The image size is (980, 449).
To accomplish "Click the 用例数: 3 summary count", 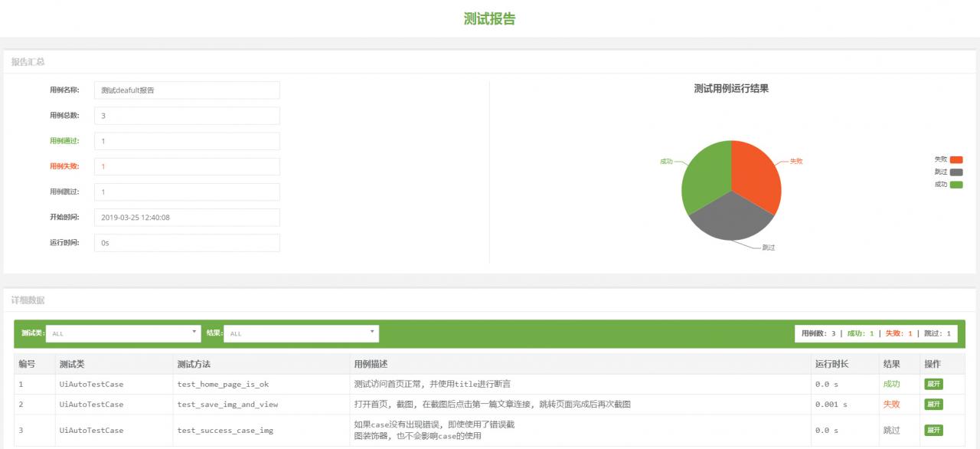I will (x=818, y=333).
